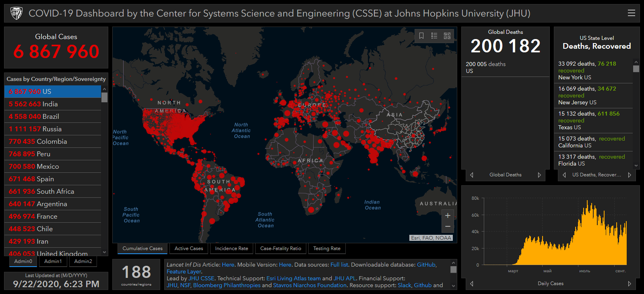Screen dimensions: 644x294
Task: Open the JHU CSSE link
Action: pos(201,278)
